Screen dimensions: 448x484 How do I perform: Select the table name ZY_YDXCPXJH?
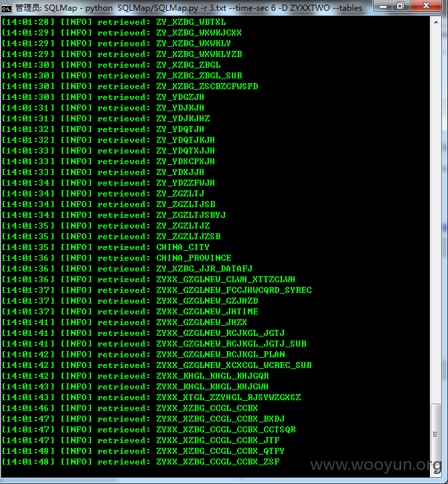pyautogui.click(x=185, y=162)
